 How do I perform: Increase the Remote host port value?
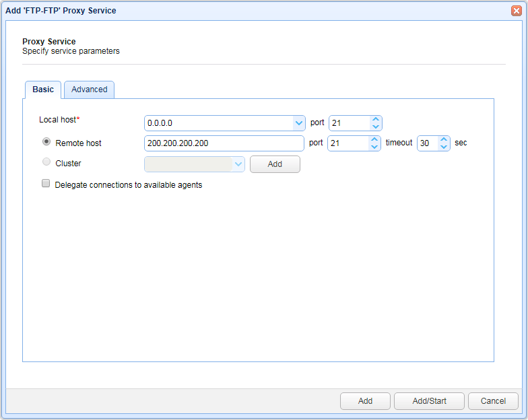click(374, 140)
